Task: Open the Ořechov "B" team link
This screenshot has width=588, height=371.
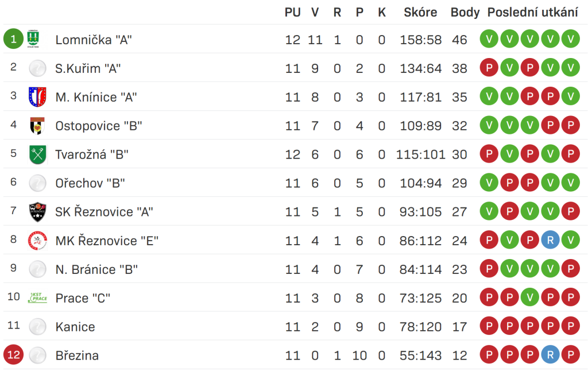Action: click(90, 183)
